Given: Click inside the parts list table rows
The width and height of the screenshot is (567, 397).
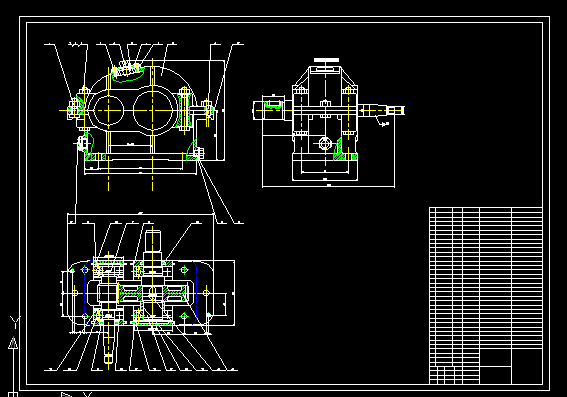Looking at the screenshot, I should click(x=485, y=278).
